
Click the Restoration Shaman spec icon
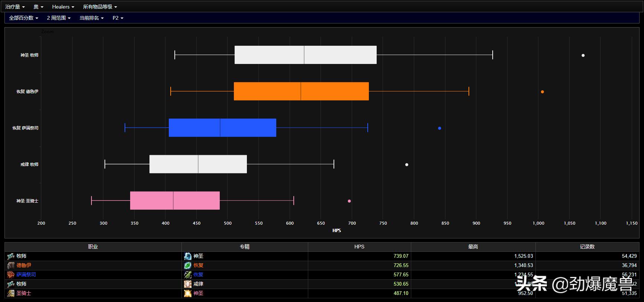188,275
